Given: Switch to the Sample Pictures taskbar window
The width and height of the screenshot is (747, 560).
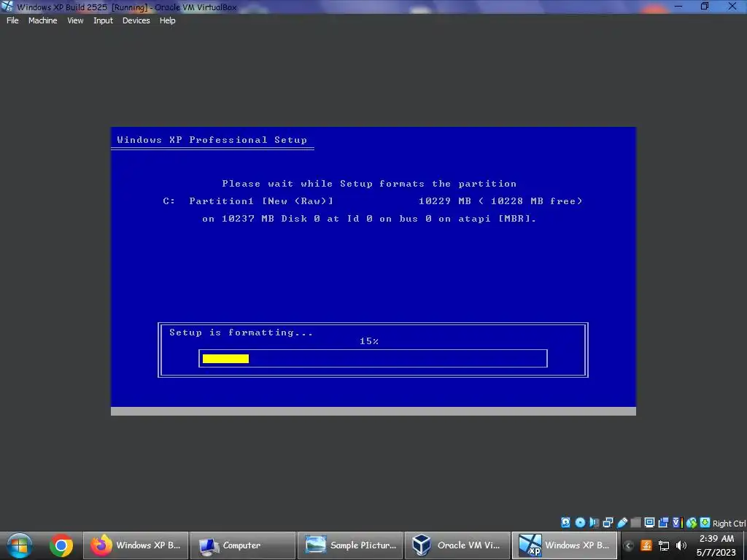Looking at the screenshot, I should pyautogui.click(x=350, y=545).
